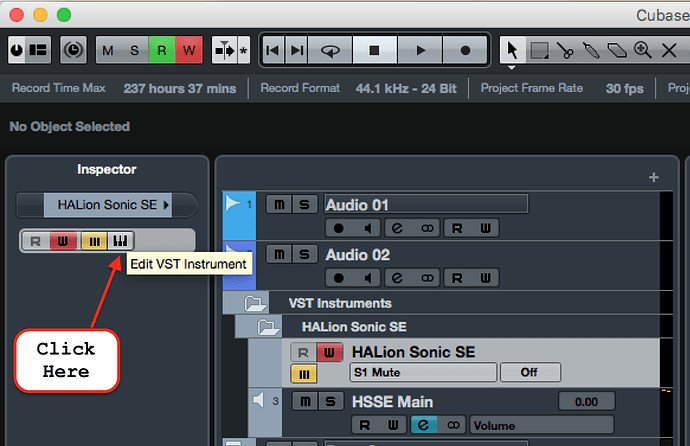Viewport: 690px width, 446px height.
Task: Toggle Read automation R in Inspector
Action: point(35,241)
